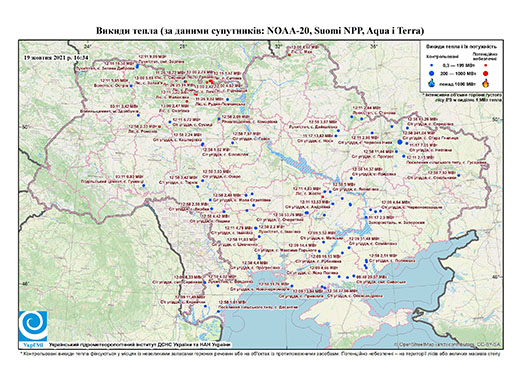Select the easternmost blue marker near 7.92 MW

click(459, 175)
